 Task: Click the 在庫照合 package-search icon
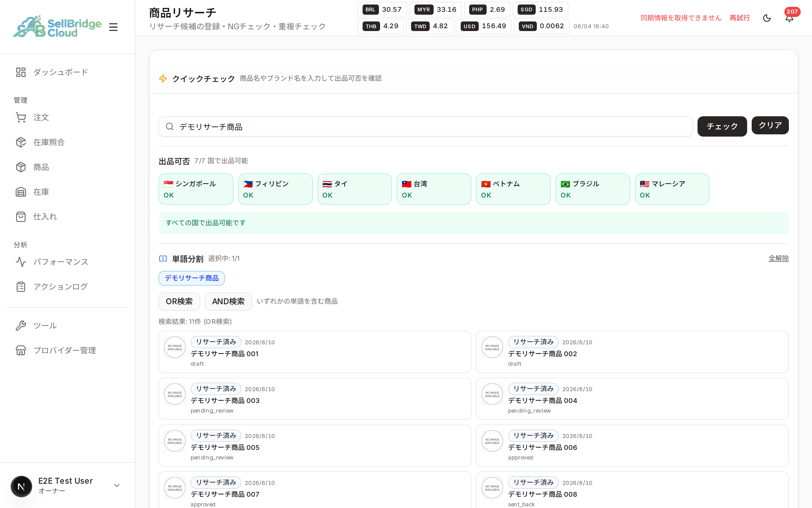(x=21, y=142)
